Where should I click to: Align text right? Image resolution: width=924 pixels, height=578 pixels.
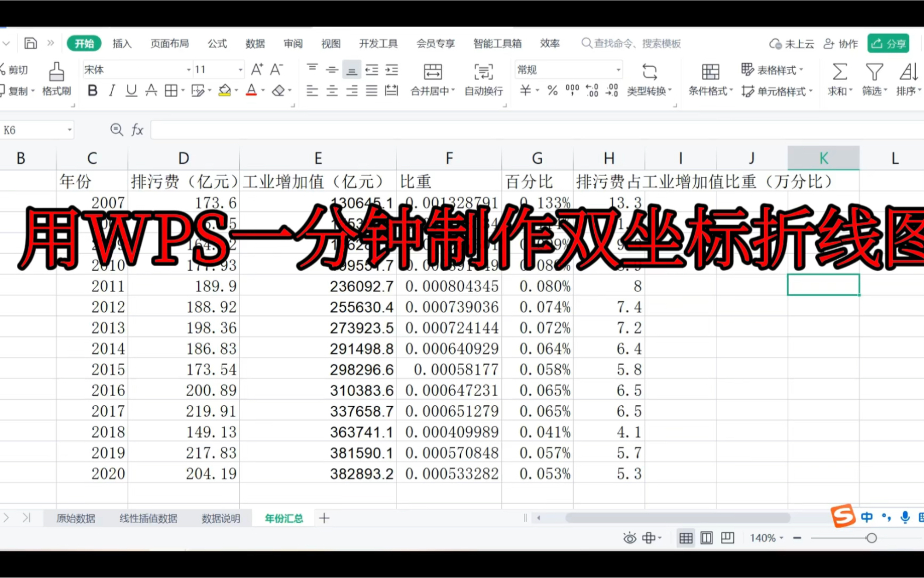[x=351, y=91]
